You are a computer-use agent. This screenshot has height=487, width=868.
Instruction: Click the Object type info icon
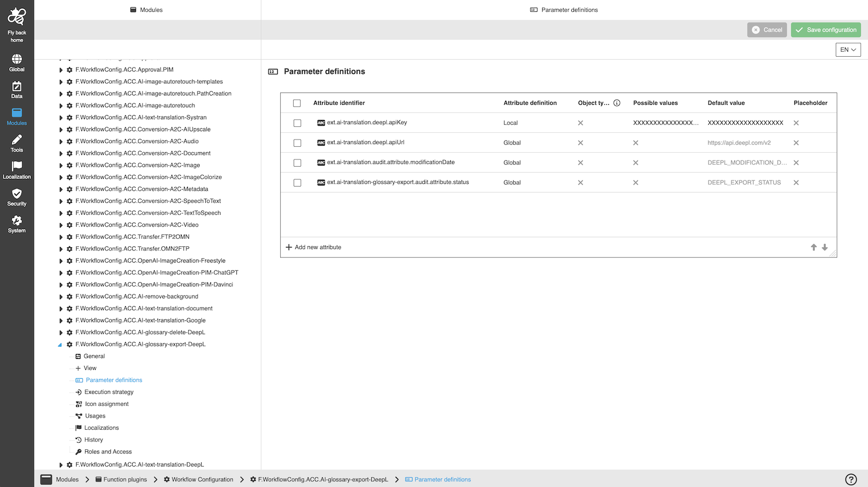click(x=617, y=103)
